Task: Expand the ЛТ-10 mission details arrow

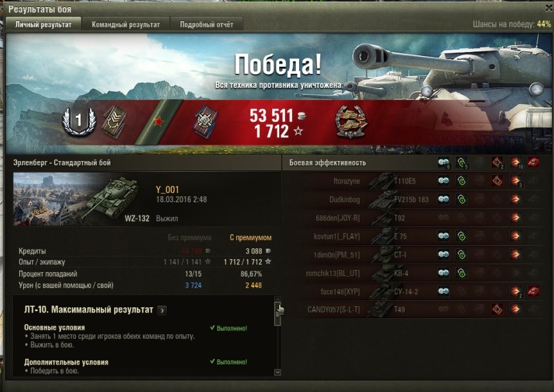Action: [162, 311]
